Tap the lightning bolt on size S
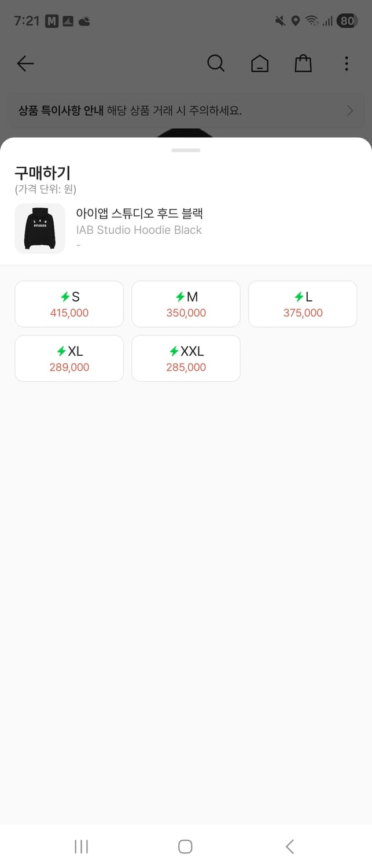Image resolution: width=372 pixels, height=868 pixels. (x=65, y=297)
